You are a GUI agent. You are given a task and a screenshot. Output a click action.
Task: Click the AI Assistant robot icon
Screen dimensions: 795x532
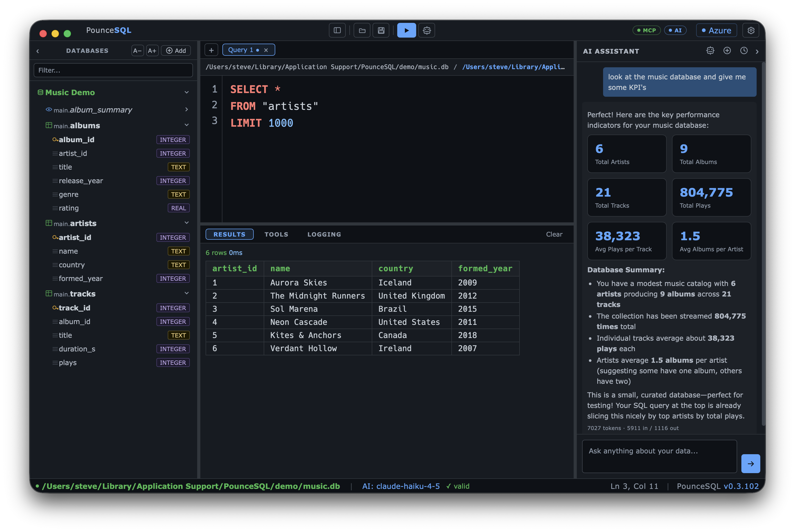click(710, 50)
